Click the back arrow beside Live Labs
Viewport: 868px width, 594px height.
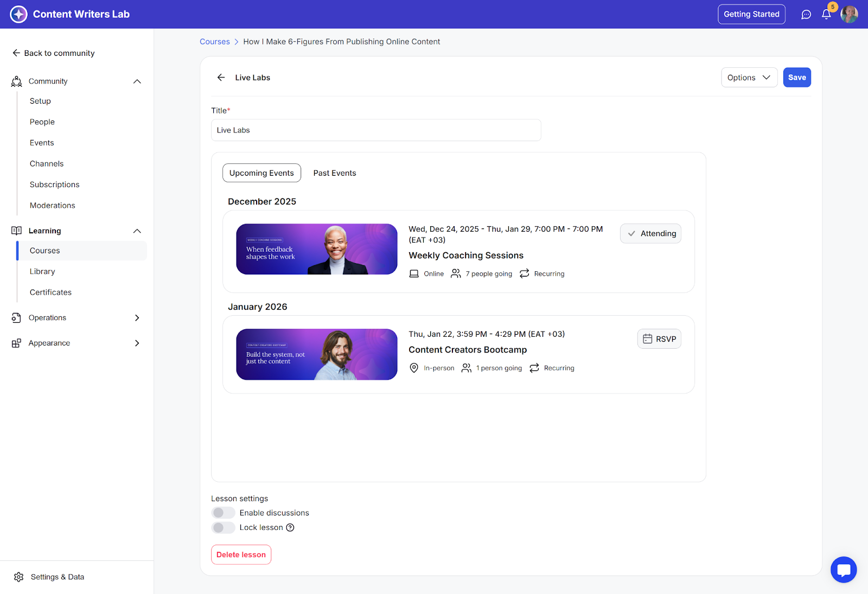(221, 78)
